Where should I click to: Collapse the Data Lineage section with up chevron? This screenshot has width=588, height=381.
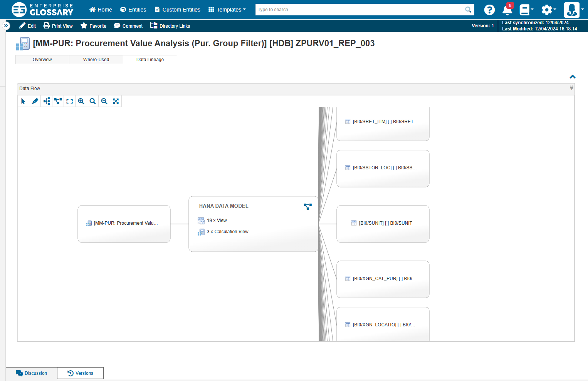pyautogui.click(x=573, y=77)
